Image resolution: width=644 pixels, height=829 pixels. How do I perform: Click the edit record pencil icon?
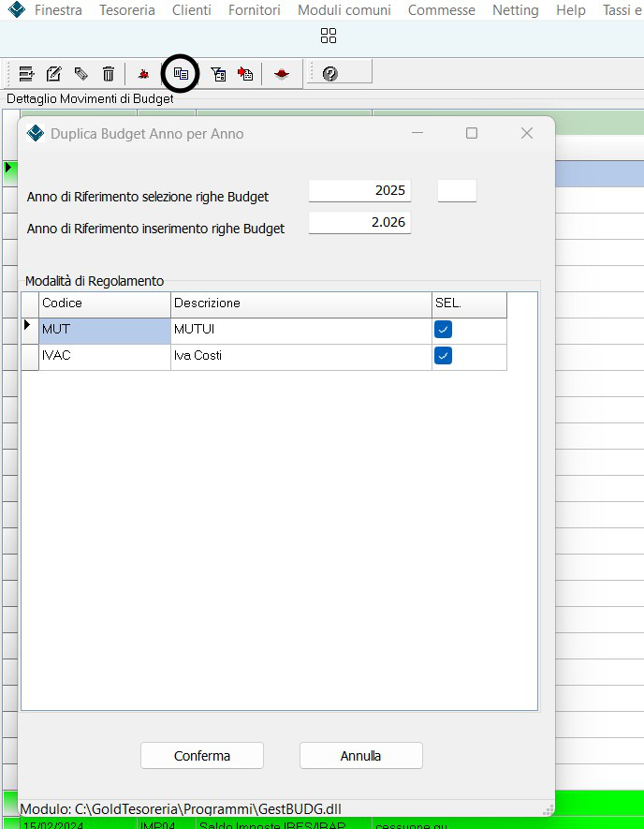point(53,73)
